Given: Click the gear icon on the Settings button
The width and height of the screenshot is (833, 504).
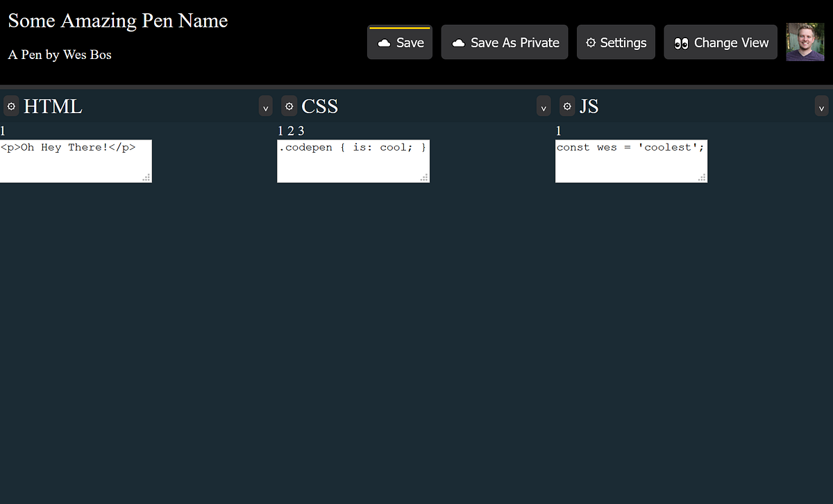Looking at the screenshot, I should pos(591,42).
